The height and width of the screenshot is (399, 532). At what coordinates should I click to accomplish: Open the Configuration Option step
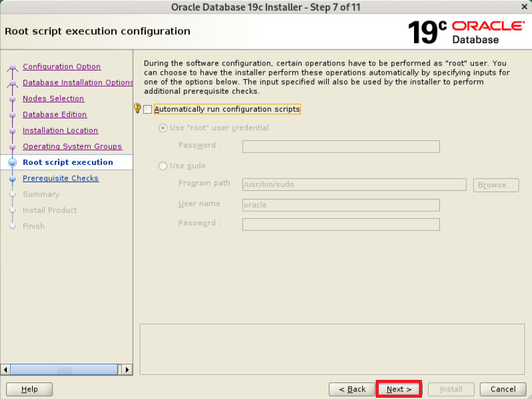point(62,67)
